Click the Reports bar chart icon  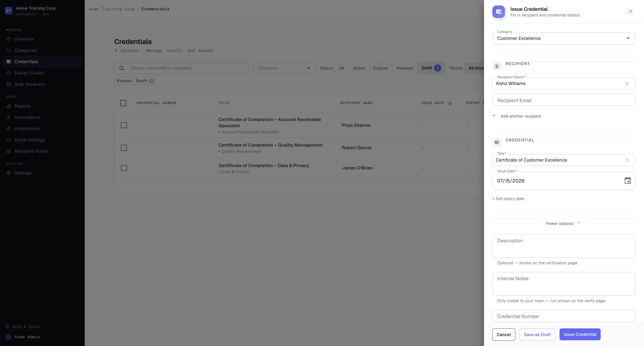pyautogui.click(x=9, y=106)
